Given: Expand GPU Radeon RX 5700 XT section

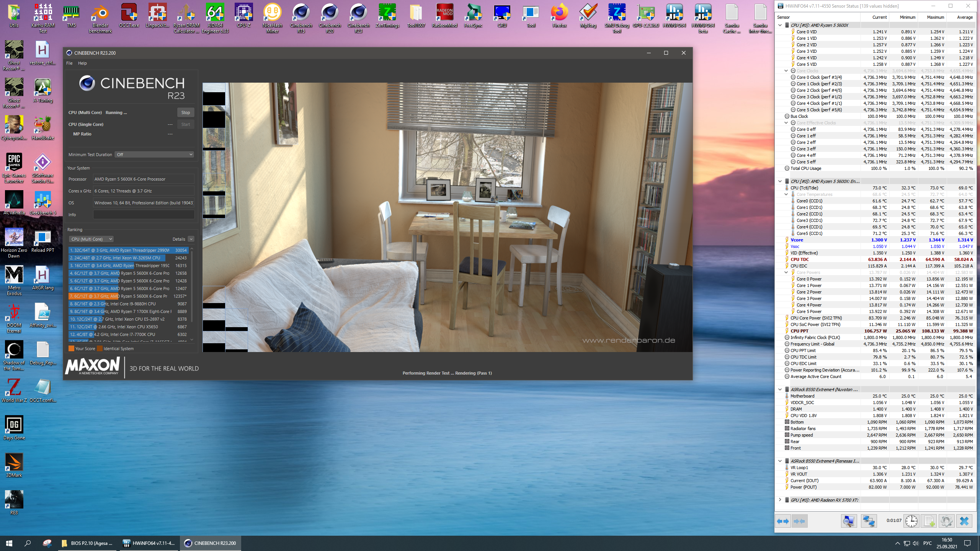Looking at the screenshot, I should [780, 500].
